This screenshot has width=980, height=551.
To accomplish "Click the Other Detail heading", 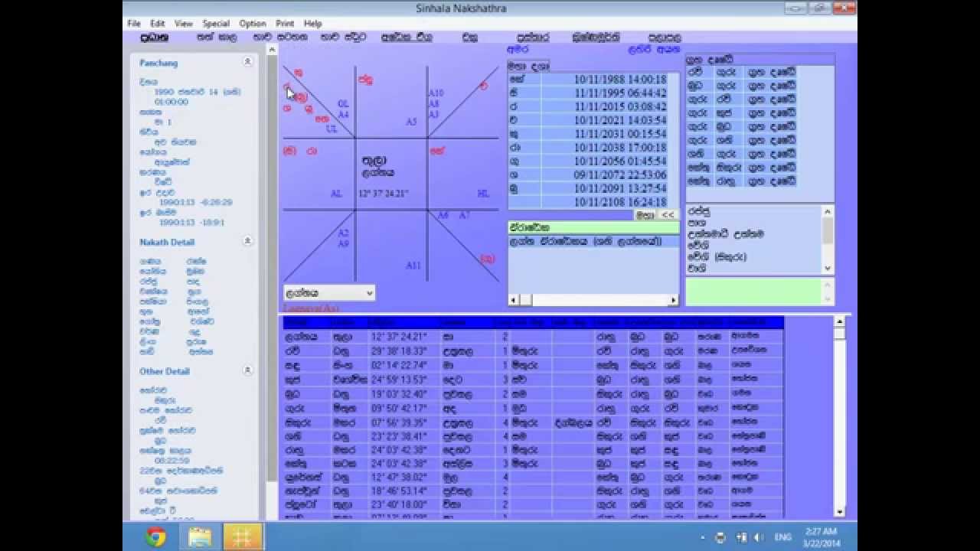I will (x=165, y=371).
